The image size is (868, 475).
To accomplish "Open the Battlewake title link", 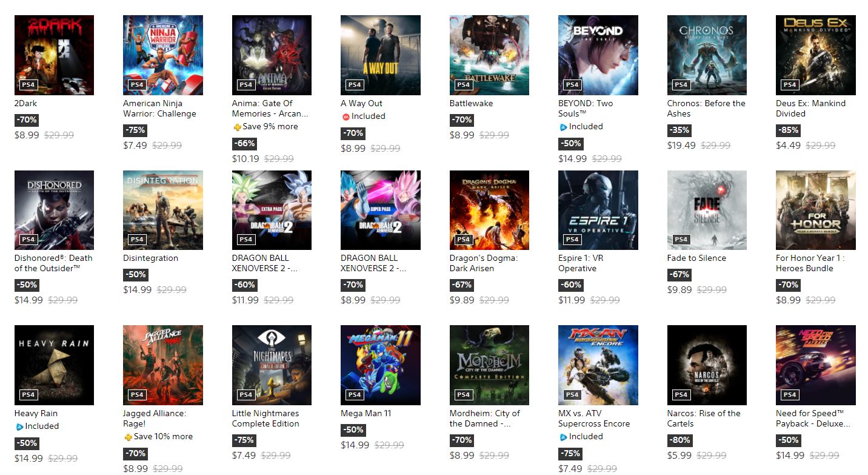I will coord(471,103).
